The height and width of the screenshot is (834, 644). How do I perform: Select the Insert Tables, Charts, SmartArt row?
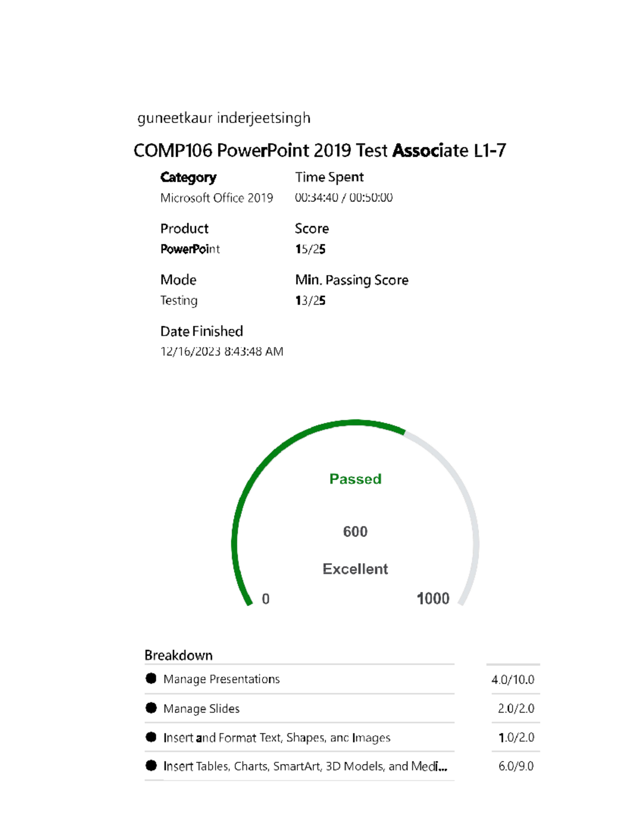click(x=305, y=766)
